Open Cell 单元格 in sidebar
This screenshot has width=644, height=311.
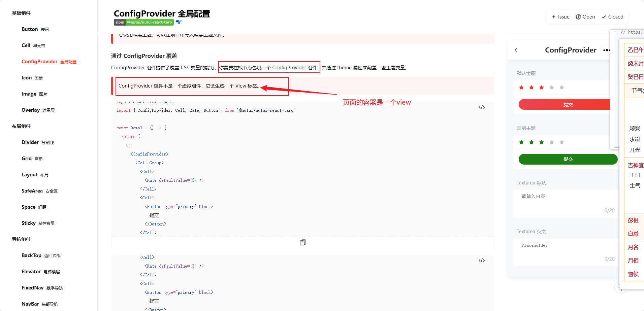tap(33, 45)
